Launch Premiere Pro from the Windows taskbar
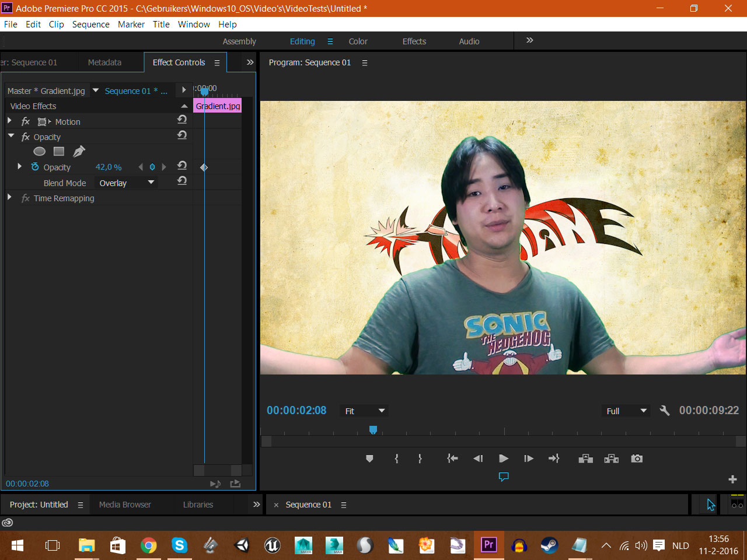This screenshot has height=560, width=747. pyautogui.click(x=489, y=545)
